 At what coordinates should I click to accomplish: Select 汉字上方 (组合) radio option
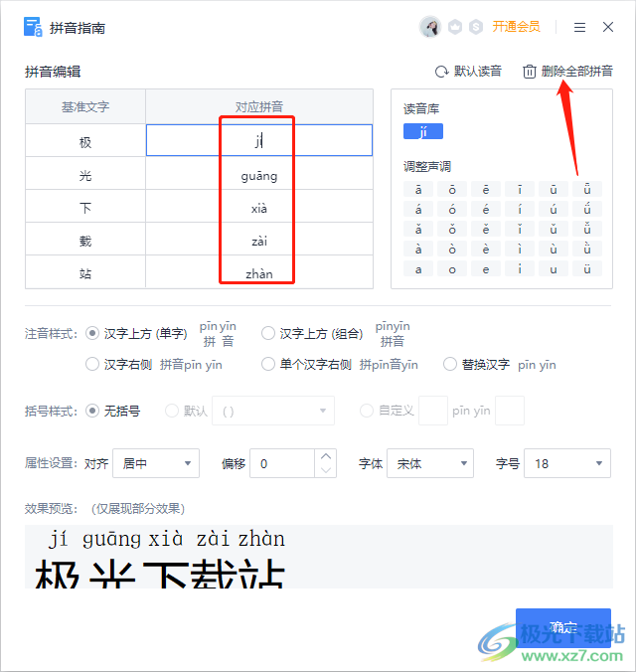point(268,333)
